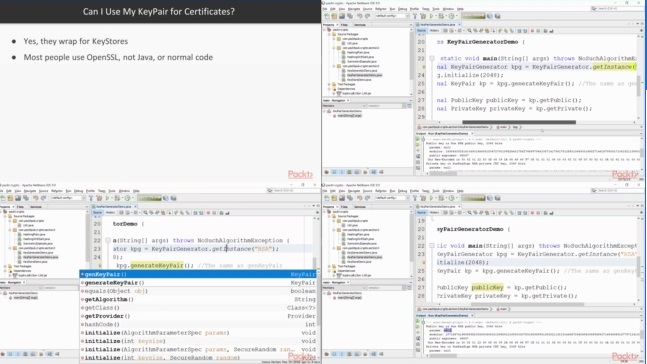
Task: Choose getClass() from the autocomplete list
Action: click(198, 308)
